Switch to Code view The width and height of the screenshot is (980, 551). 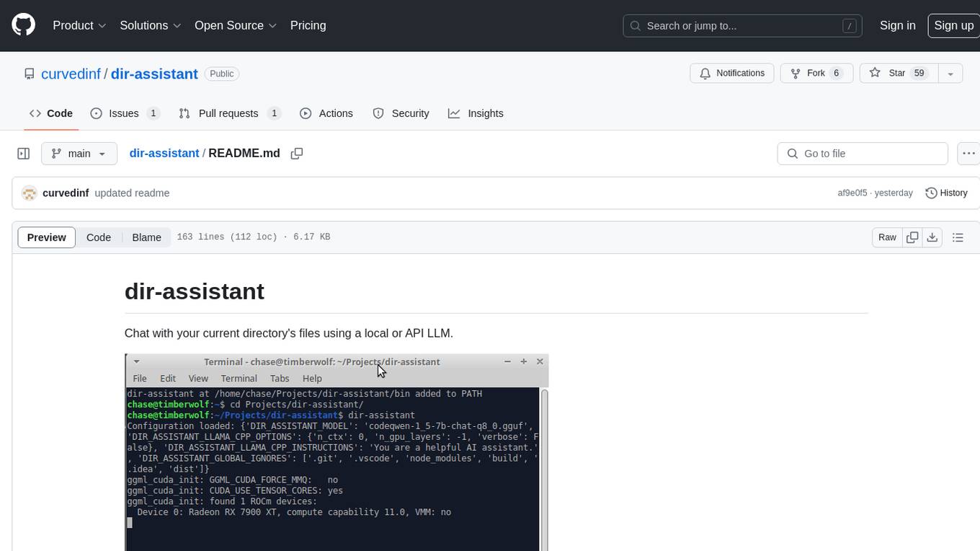click(99, 237)
